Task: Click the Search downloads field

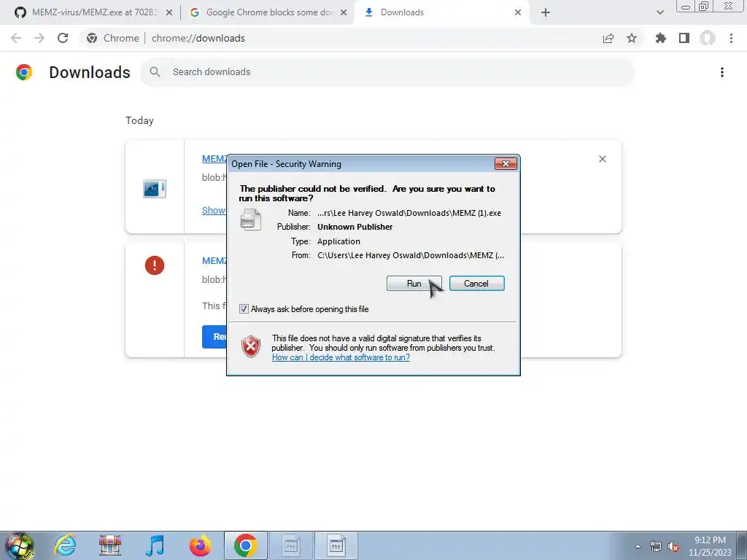Action: [388, 72]
